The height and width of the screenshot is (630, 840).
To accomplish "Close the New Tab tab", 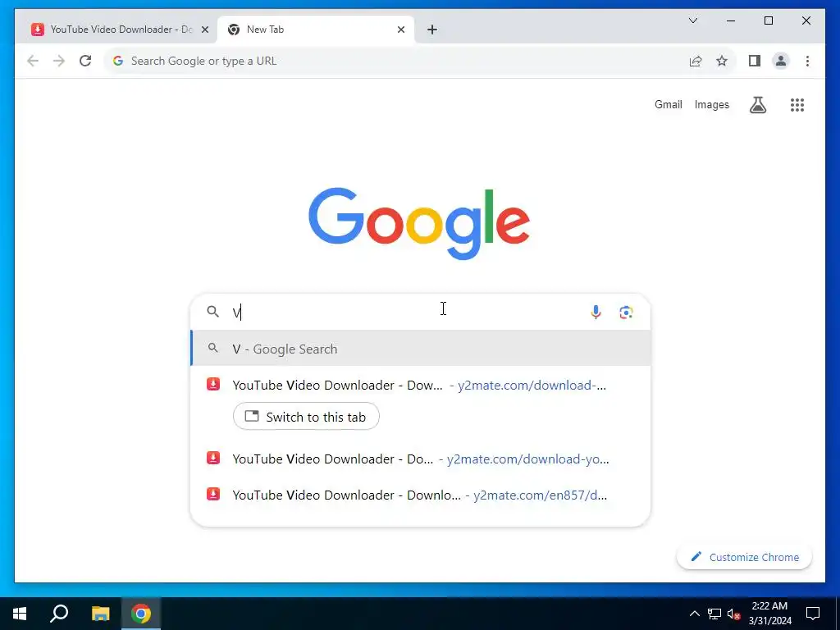I will pyautogui.click(x=400, y=30).
